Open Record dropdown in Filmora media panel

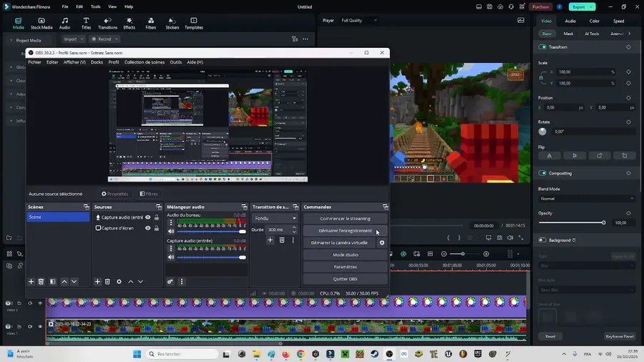(x=104, y=39)
